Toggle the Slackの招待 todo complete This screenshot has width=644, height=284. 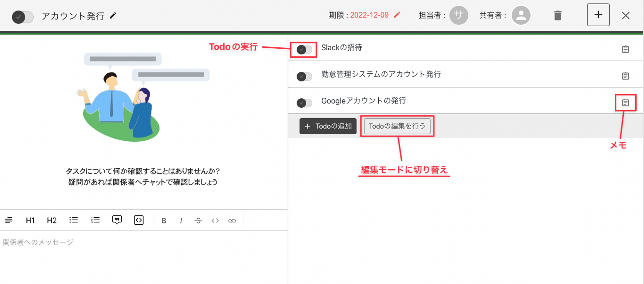(304, 50)
